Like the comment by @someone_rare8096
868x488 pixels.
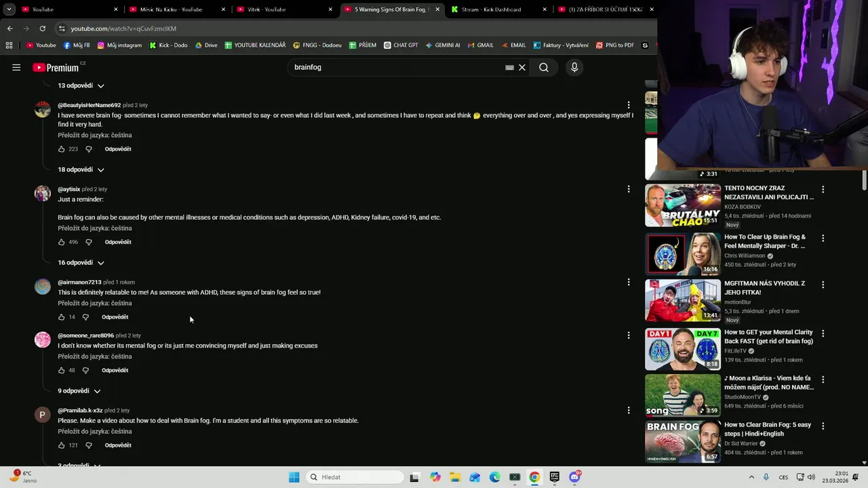click(x=62, y=371)
